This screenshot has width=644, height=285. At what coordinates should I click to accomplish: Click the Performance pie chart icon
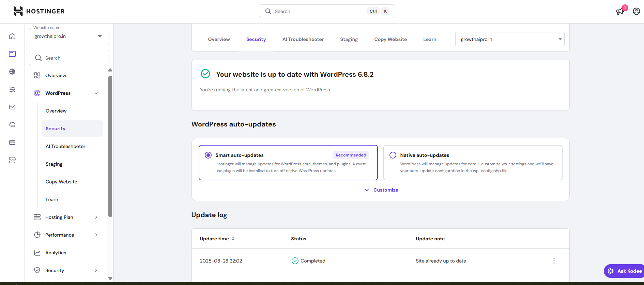click(x=37, y=235)
